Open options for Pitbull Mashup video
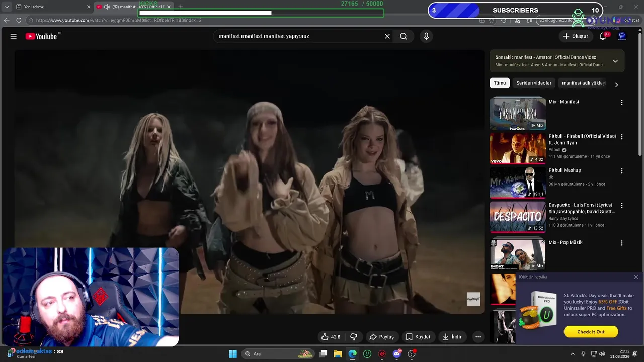The width and height of the screenshot is (644, 362). tap(622, 171)
